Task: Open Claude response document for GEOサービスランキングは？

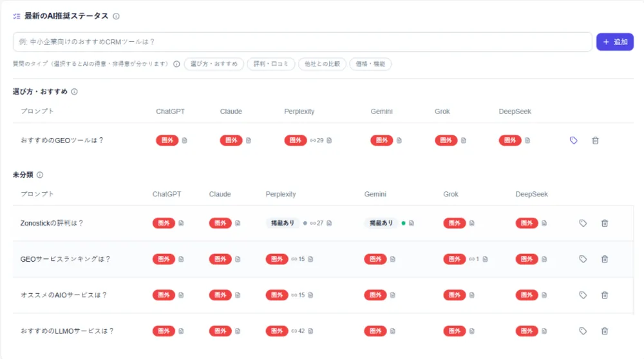Action: click(x=238, y=259)
